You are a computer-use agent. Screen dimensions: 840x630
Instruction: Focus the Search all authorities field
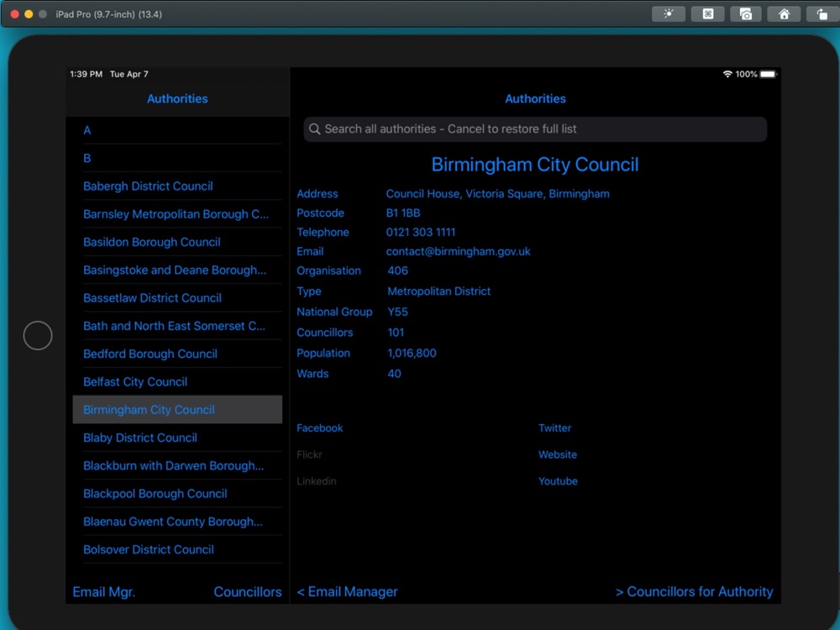pos(535,129)
